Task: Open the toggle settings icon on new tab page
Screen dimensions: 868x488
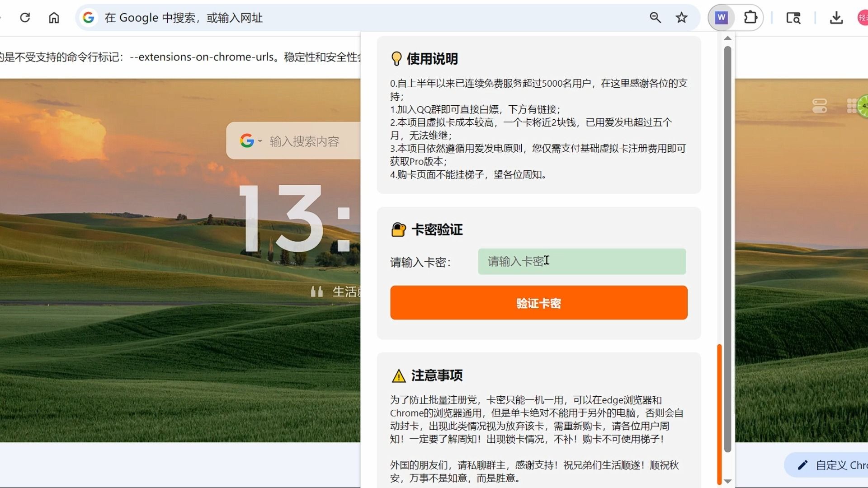Action: click(x=819, y=106)
